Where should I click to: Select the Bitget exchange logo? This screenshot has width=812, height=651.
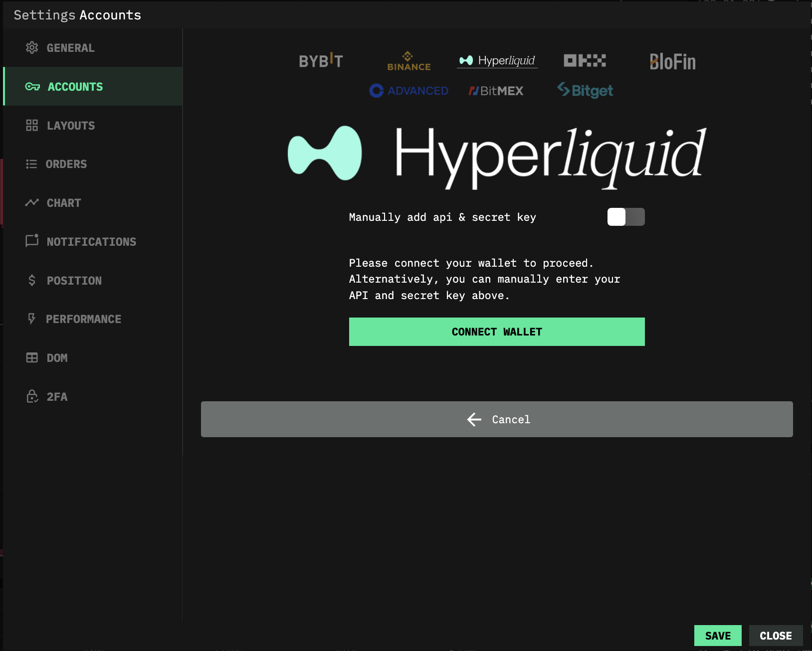pos(585,90)
